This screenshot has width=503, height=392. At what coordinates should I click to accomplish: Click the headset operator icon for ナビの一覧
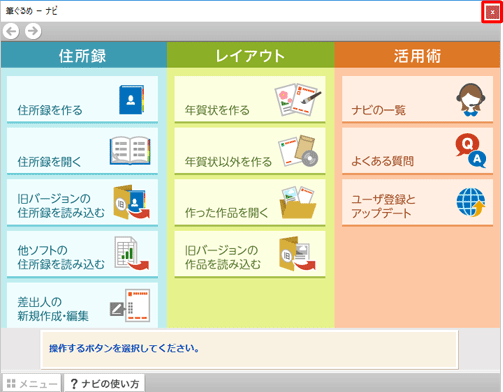click(471, 100)
